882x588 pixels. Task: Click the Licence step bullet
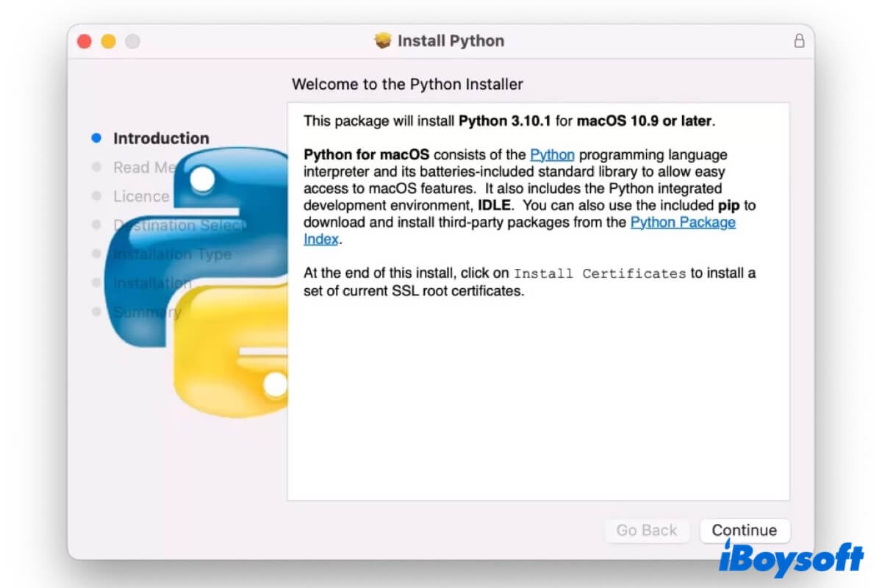pos(97,196)
